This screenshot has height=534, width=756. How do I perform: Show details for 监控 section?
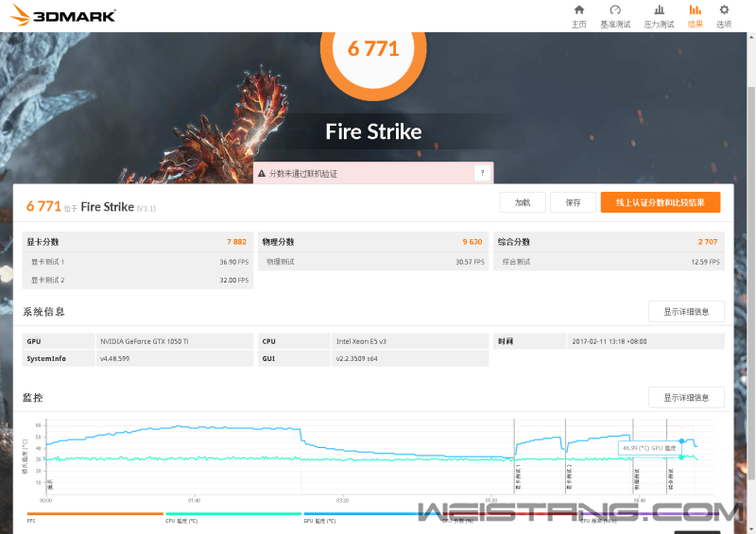686,398
